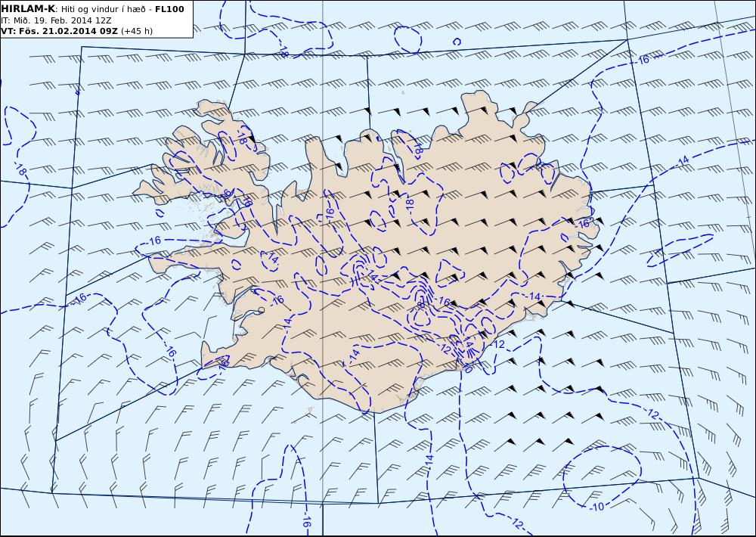Viewport: 756px width, 537px height.
Task: Select the 'IT: Mið. 19. Feb. 2014 12Z' line
Action: 57,20
